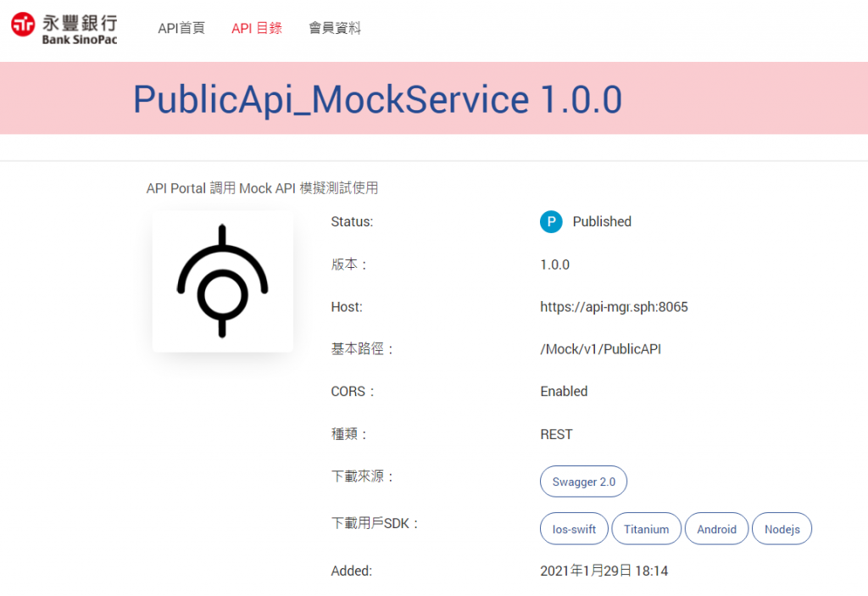
Task: Click the CORS label
Action: [353, 391]
